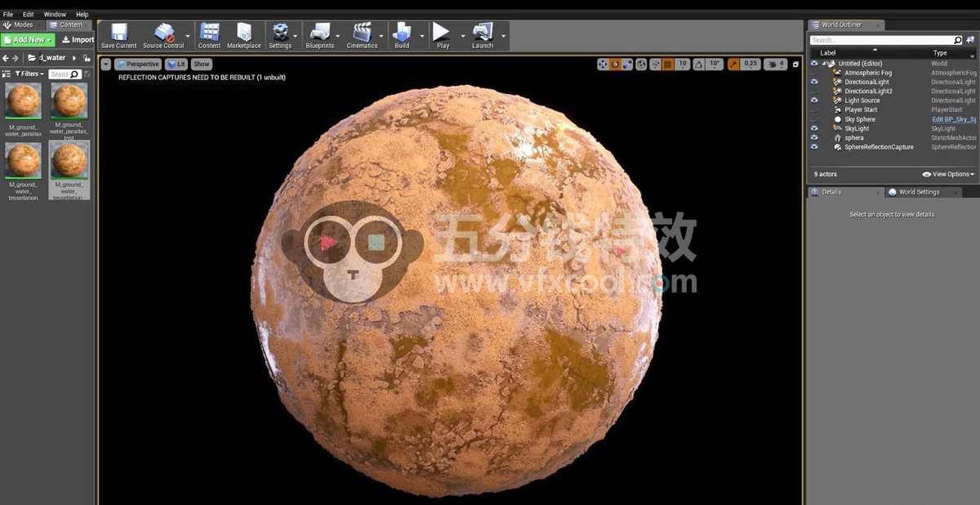Toggle viewport surface snapping icon
The width and height of the screenshot is (980, 505).
pos(656,64)
